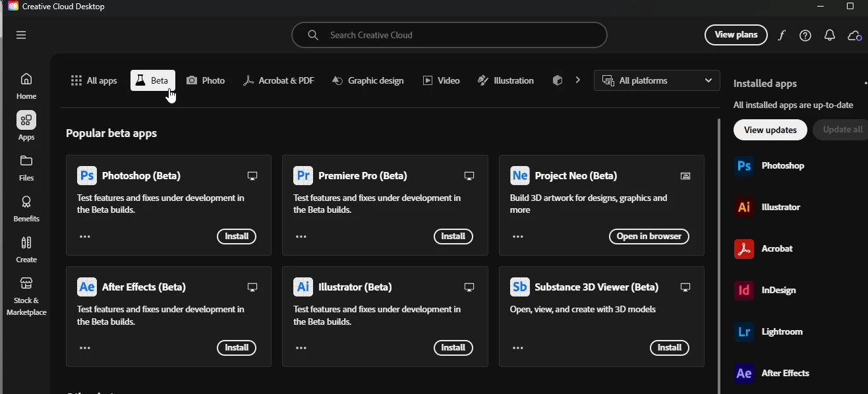Click the View plans button
The width and height of the screenshot is (868, 394).
pyautogui.click(x=736, y=35)
